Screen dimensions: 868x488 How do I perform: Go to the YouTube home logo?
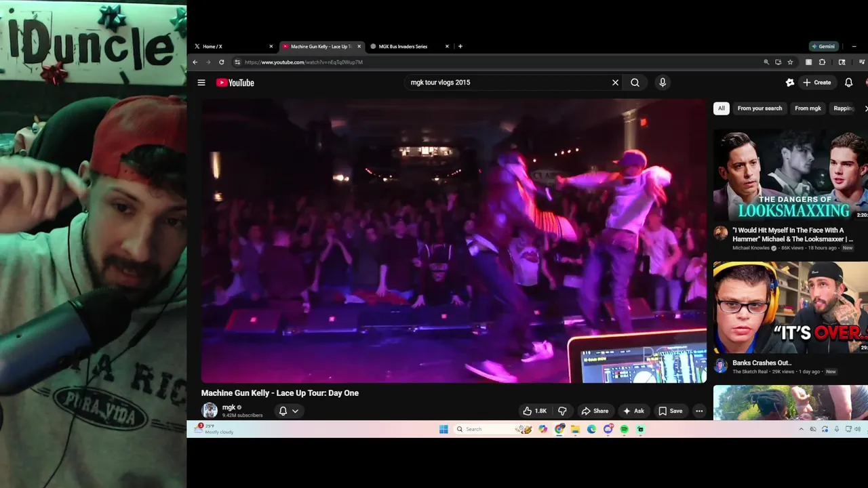[235, 83]
